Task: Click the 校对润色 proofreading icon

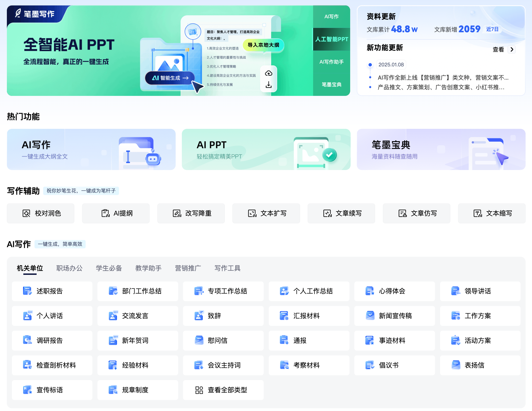Action: tap(26, 213)
